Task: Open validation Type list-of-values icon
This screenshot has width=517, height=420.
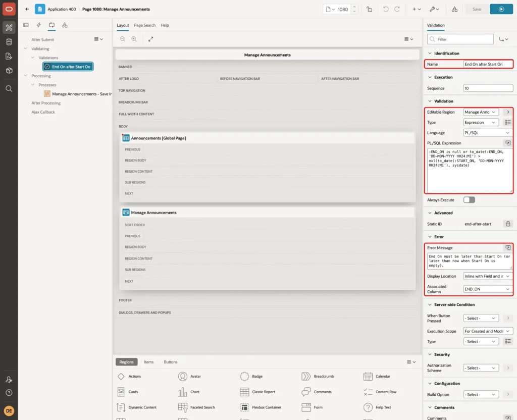Action: coord(508,122)
